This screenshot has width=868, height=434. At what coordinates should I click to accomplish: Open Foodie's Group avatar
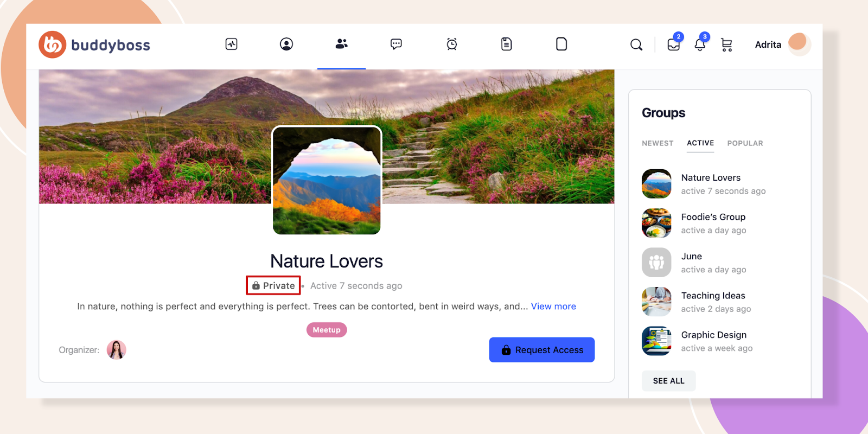point(656,223)
